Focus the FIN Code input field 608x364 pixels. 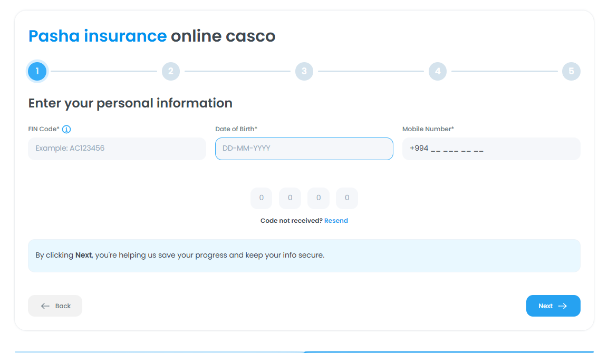[x=117, y=149]
